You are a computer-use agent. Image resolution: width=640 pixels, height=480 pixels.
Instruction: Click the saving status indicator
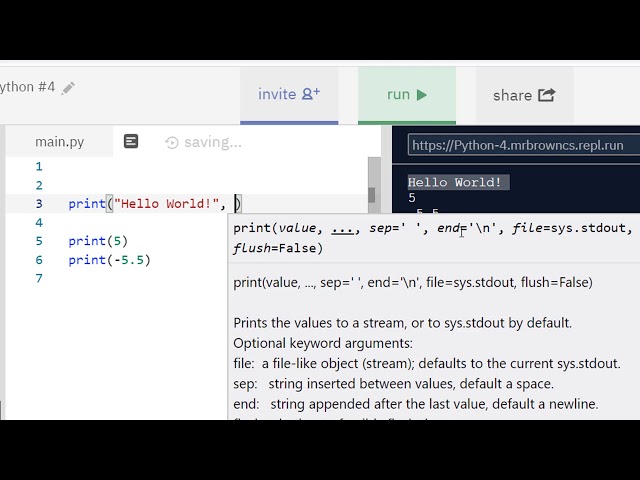(203, 142)
